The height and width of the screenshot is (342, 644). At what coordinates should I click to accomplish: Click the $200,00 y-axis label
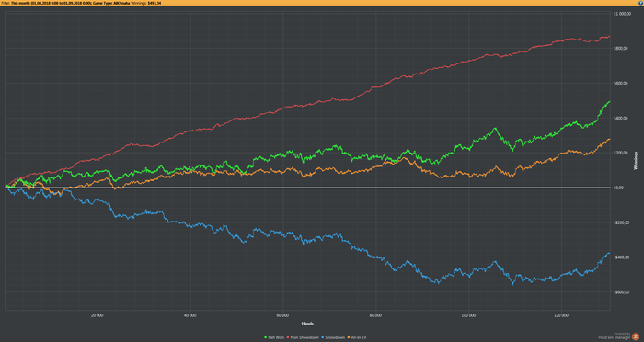(x=621, y=154)
